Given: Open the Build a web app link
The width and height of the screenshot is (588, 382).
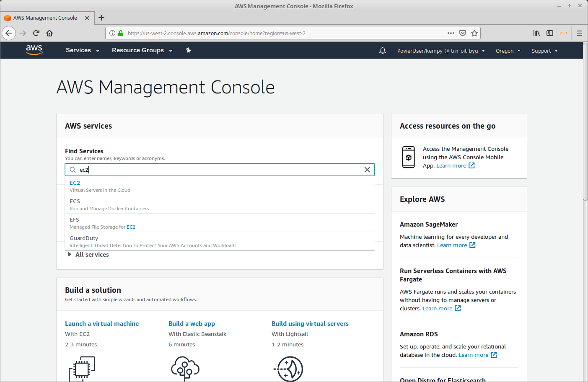Looking at the screenshot, I should (192, 324).
